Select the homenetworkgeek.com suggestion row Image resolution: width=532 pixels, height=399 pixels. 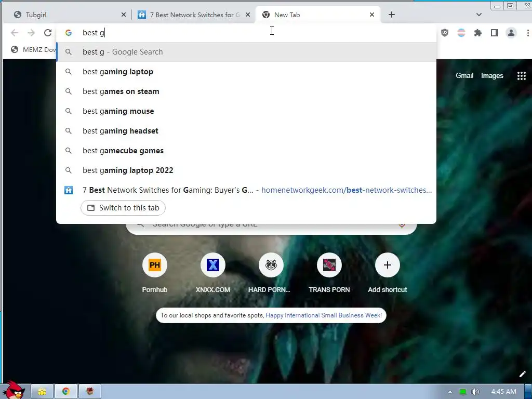[246, 190]
